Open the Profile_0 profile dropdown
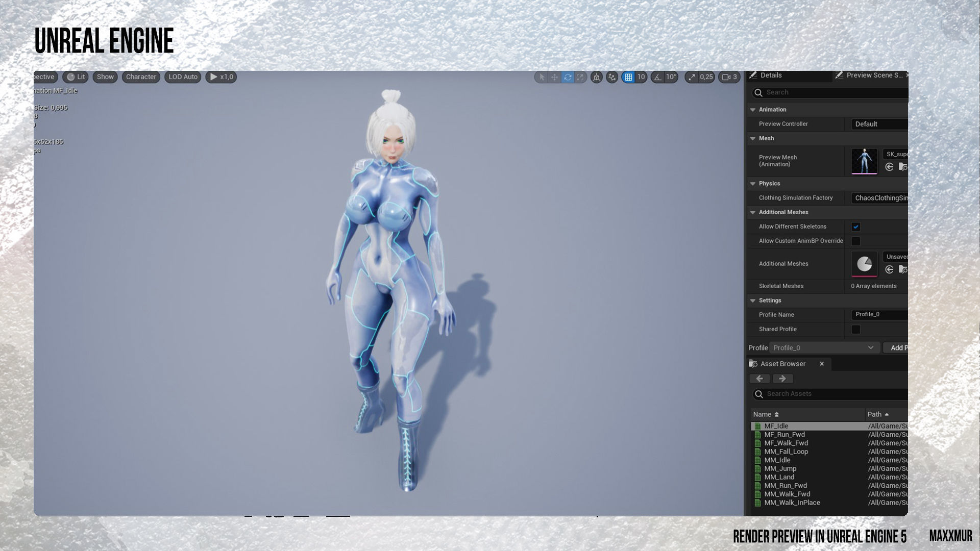 point(824,348)
